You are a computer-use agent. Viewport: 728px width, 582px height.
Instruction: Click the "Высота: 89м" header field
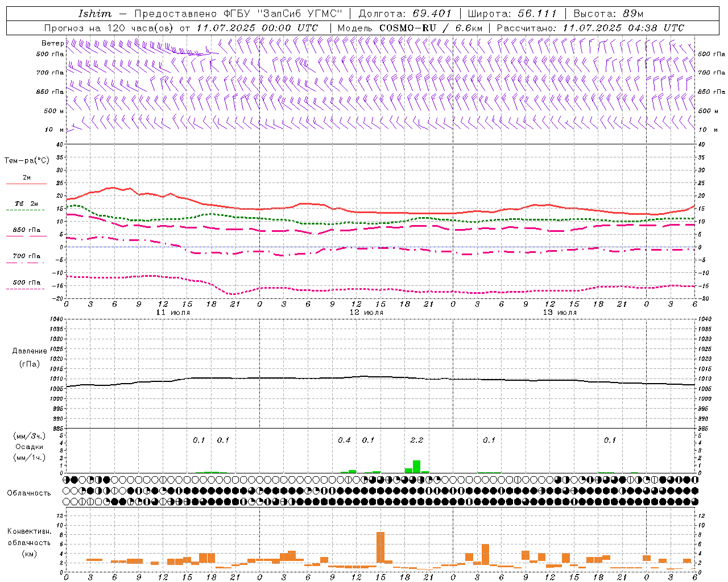pyautogui.click(x=608, y=14)
